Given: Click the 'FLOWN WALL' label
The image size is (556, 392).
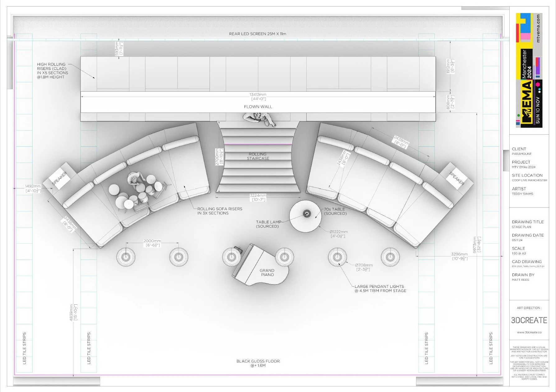Looking at the screenshot, I should point(258,107).
